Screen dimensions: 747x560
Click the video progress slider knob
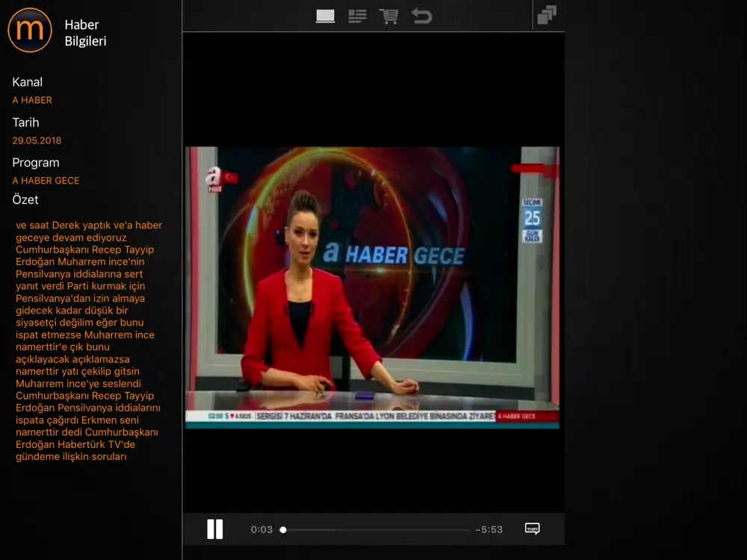click(283, 529)
